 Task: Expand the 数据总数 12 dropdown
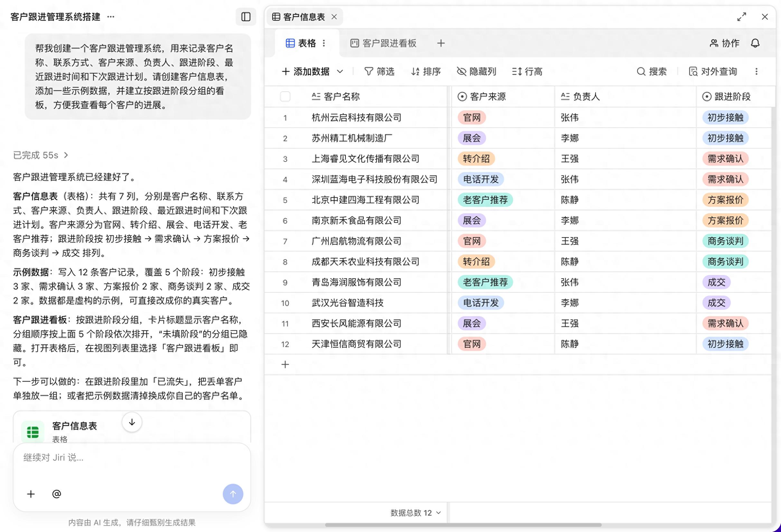click(x=416, y=513)
